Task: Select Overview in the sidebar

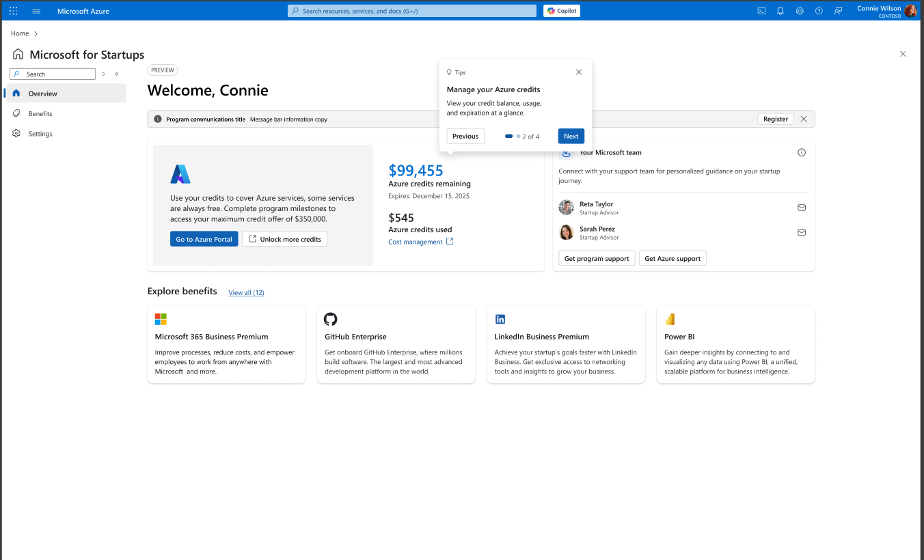Action: coord(66,94)
